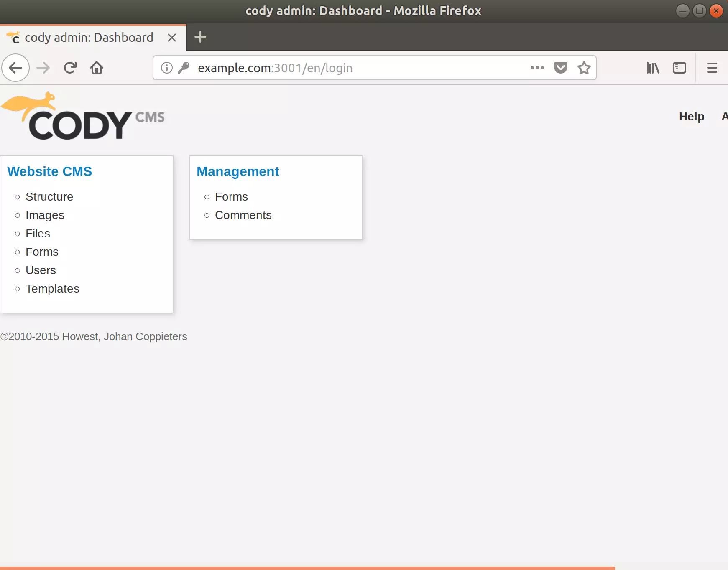Open page actions three-dot menu

coord(537,68)
